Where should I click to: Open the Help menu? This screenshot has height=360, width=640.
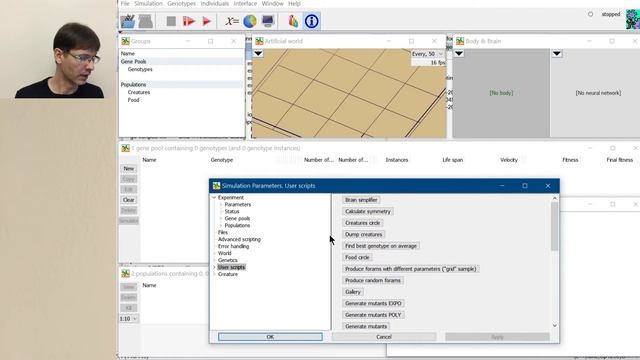coord(294,4)
